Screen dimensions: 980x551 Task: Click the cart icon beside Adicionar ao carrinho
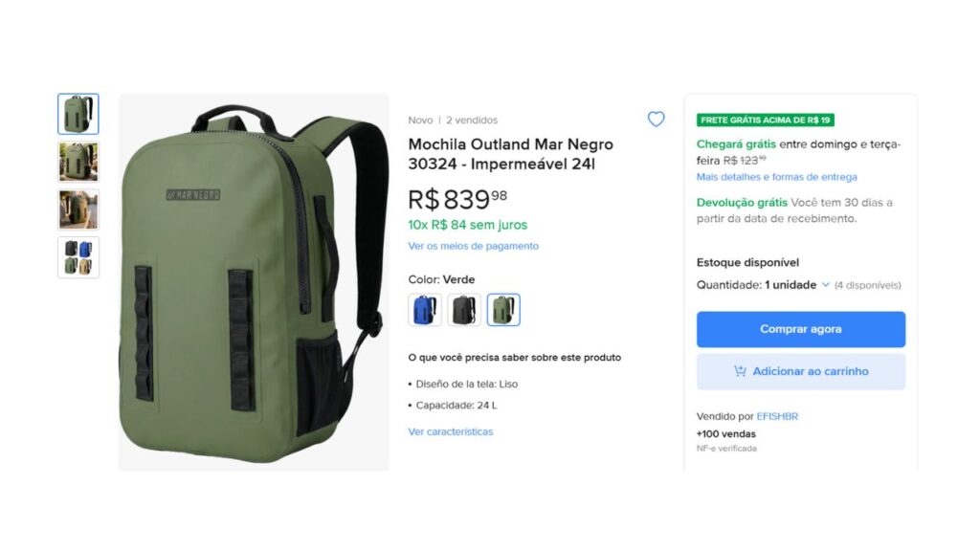[738, 371]
